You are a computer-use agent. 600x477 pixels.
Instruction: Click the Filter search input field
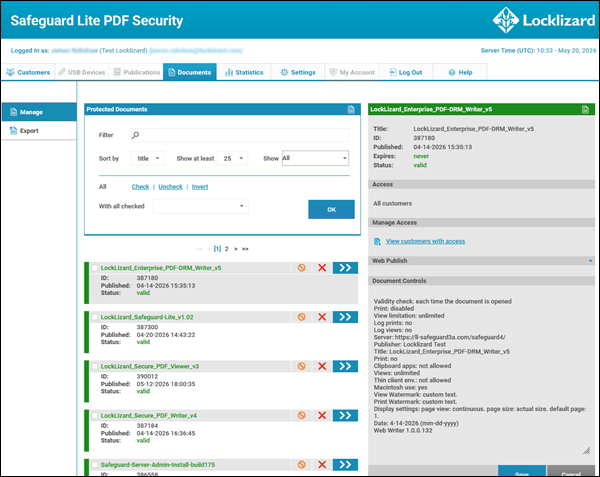coord(240,135)
